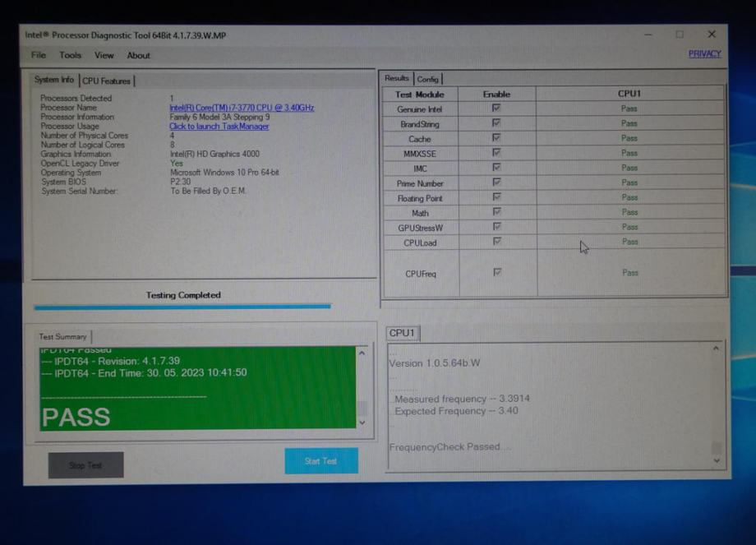
Task: Switch to the CPU Features tab
Action: pos(106,81)
